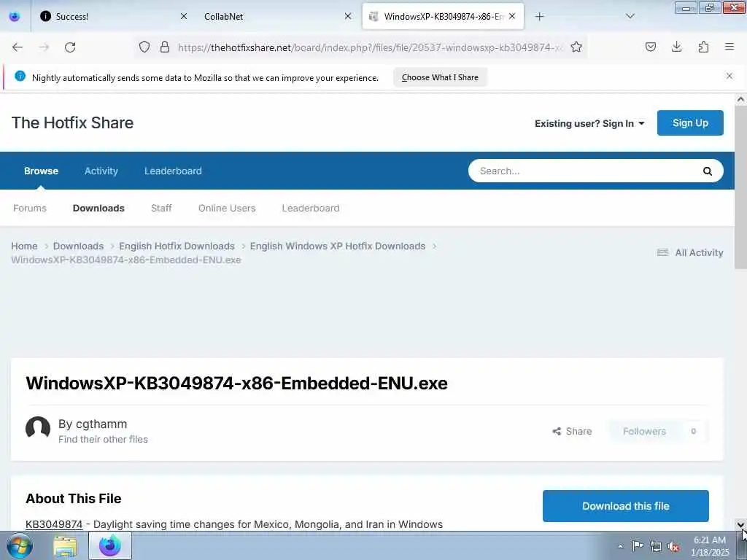Image resolution: width=747 pixels, height=560 pixels.
Task: Open Leaderboard in the sub-navigation row
Action: click(311, 208)
